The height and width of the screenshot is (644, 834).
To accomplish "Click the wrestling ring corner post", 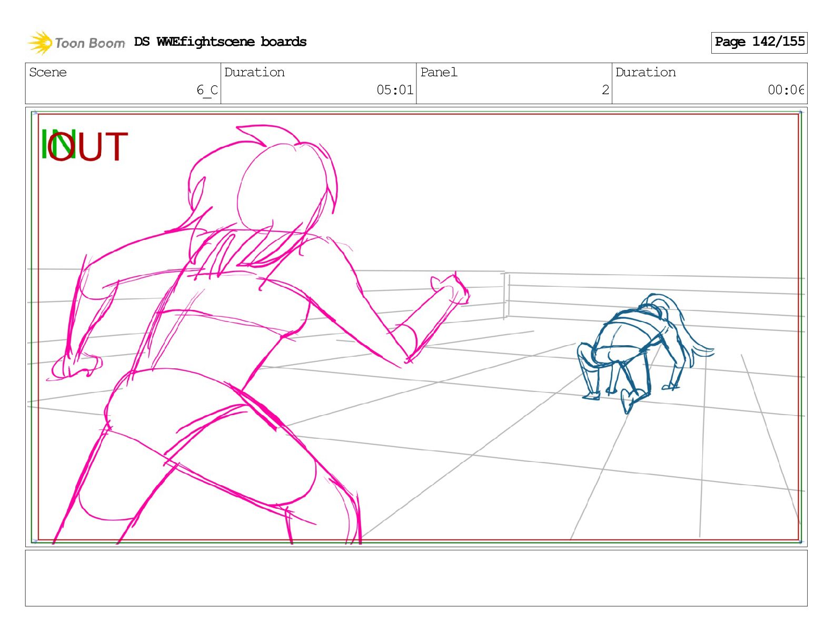I will [505, 296].
